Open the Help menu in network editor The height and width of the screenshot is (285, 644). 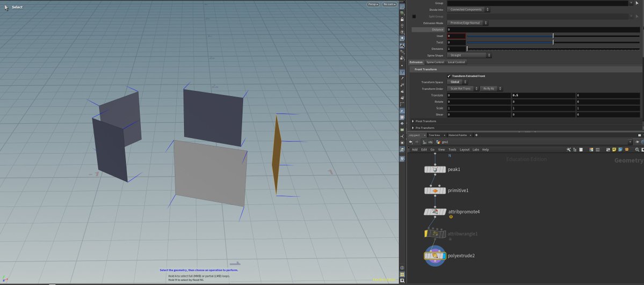click(485, 150)
